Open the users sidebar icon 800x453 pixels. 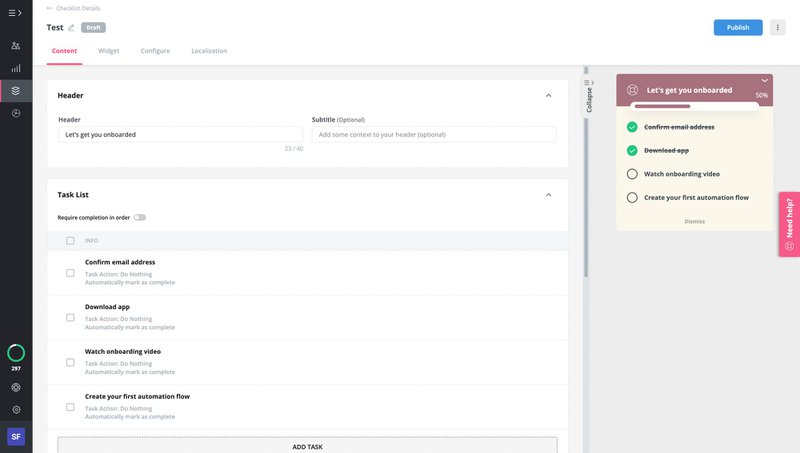pyautogui.click(x=16, y=46)
